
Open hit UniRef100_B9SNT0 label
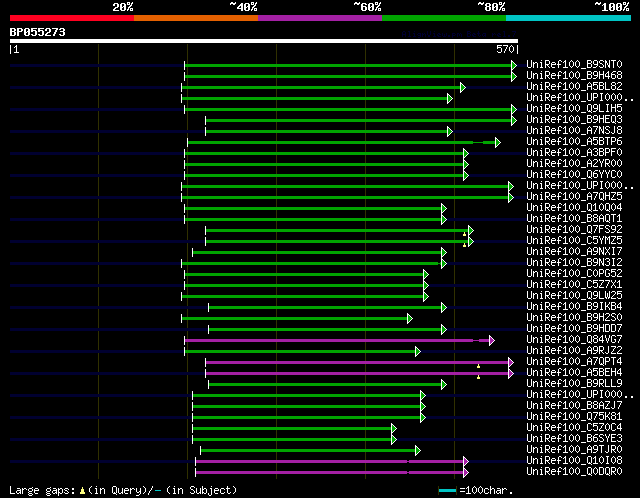574,64
